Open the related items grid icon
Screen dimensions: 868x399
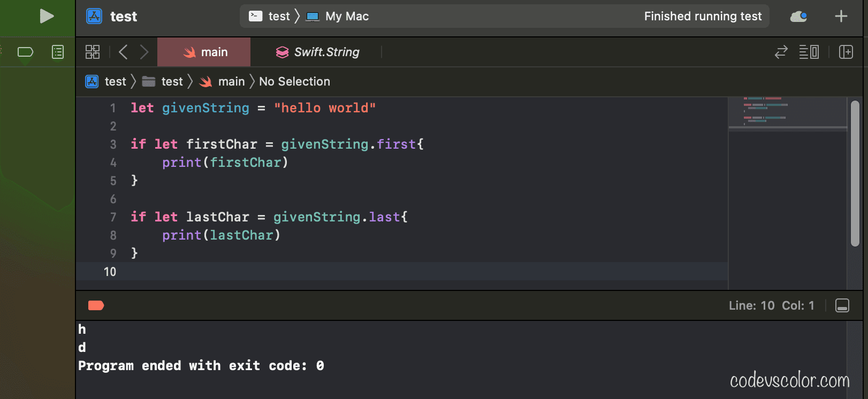point(93,52)
